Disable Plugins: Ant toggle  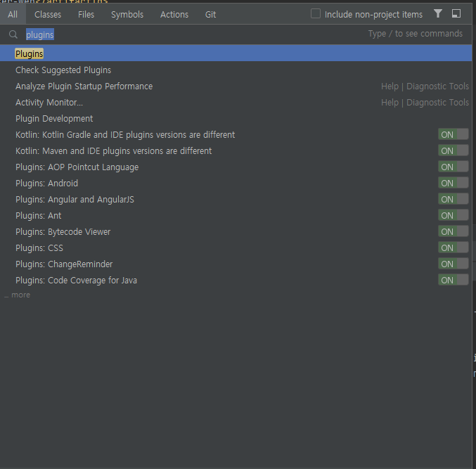pyautogui.click(x=453, y=215)
